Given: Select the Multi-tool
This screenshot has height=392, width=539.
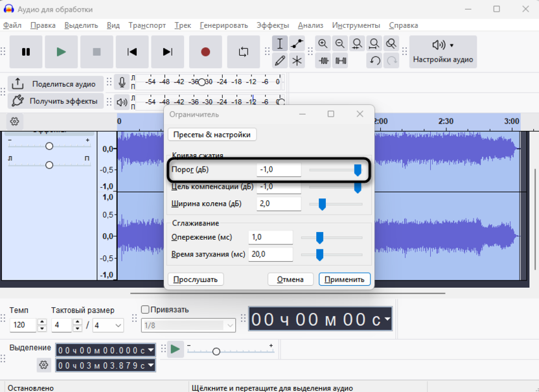Looking at the screenshot, I should point(298,60).
